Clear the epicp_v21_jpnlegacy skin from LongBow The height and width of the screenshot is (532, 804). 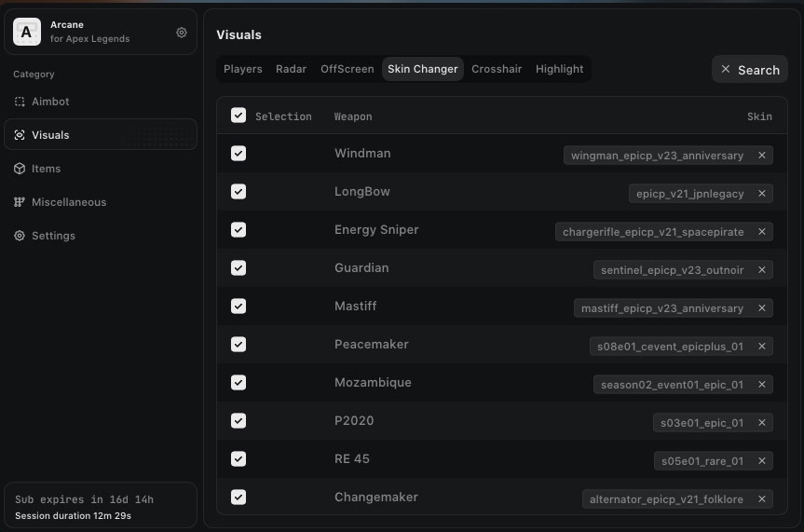click(x=762, y=194)
